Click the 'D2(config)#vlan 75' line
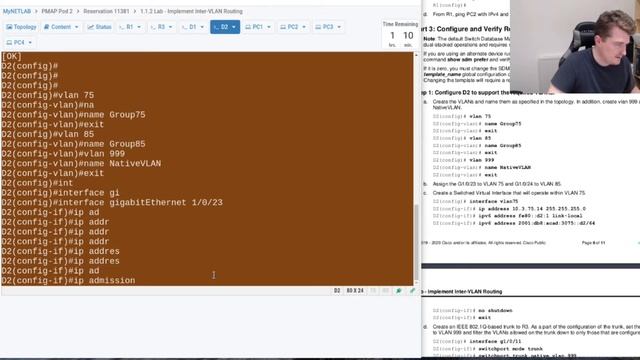Viewport: 640px width, 360px height. click(x=48, y=95)
